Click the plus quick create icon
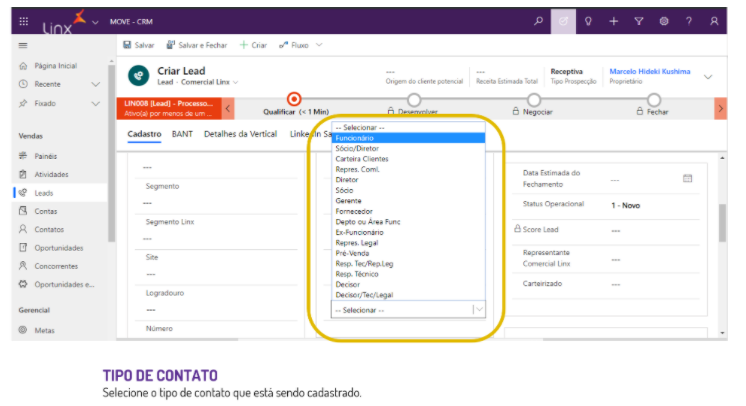Image resolution: width=746 pixels, height=406 pixels. pyautogui.click(x=614, y=21)
